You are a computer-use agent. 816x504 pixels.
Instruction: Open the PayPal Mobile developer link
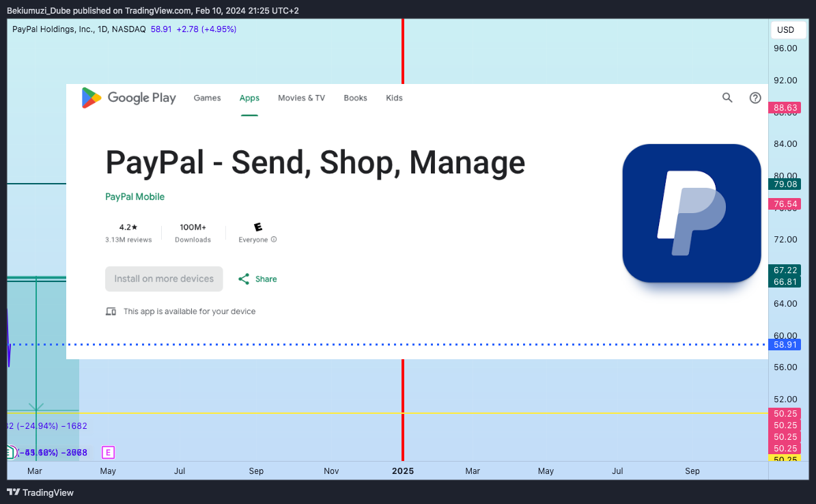[x=135, y=197]
